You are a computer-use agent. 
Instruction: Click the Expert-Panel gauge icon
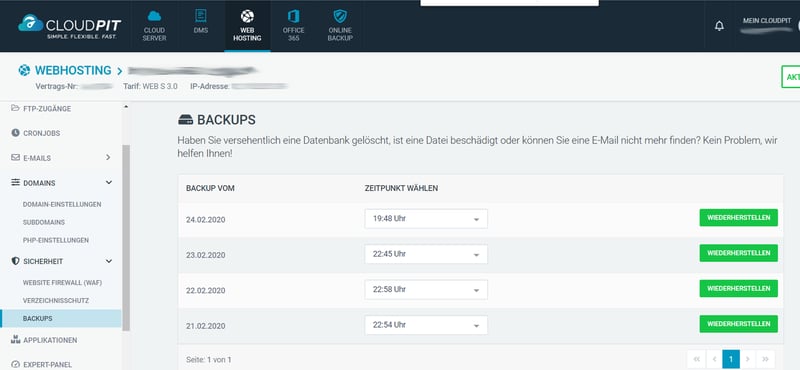click(x=15, y=364)
